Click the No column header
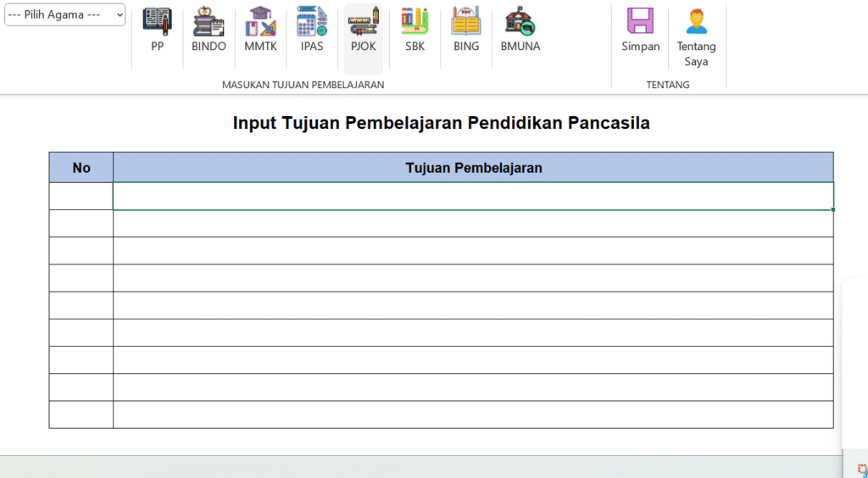 point(81,168)
